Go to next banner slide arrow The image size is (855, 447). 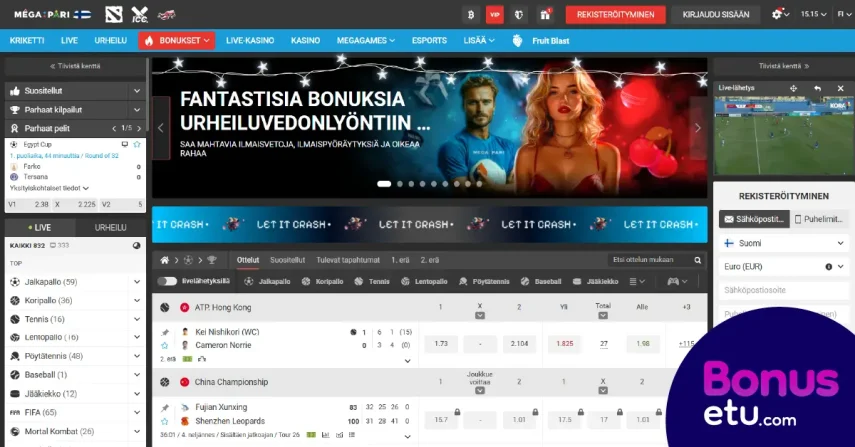click(x=697, y=128)
